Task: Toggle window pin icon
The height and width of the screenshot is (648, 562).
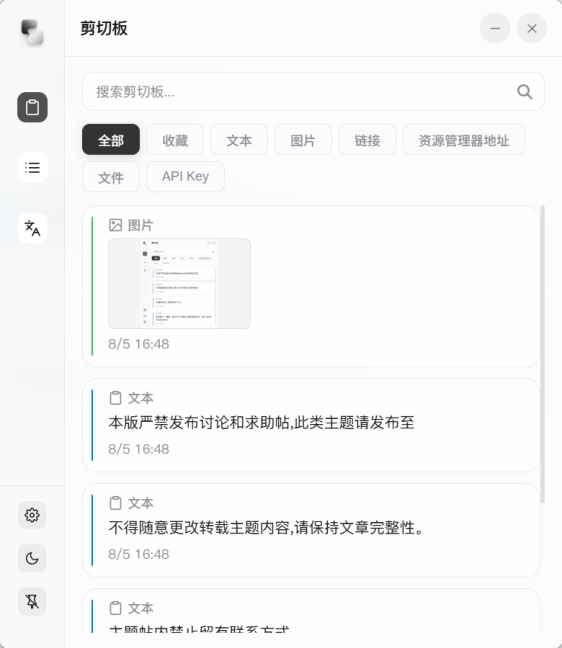Action: 32,602
